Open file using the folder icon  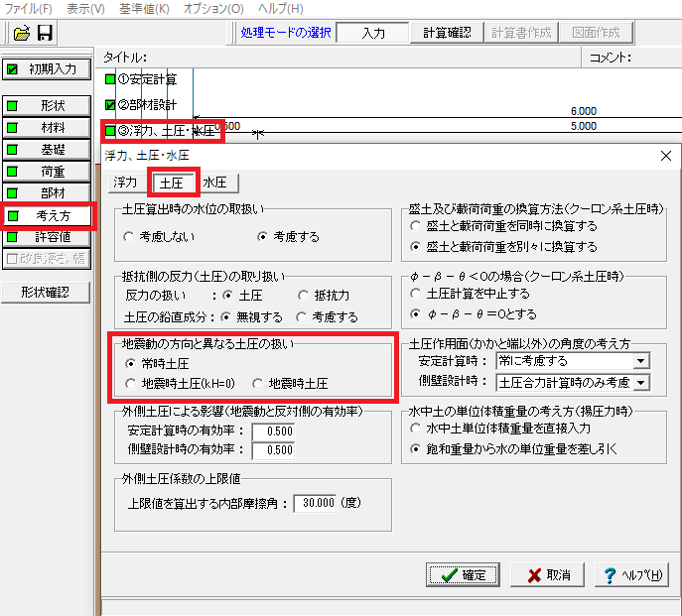click(x=21, y=33)
